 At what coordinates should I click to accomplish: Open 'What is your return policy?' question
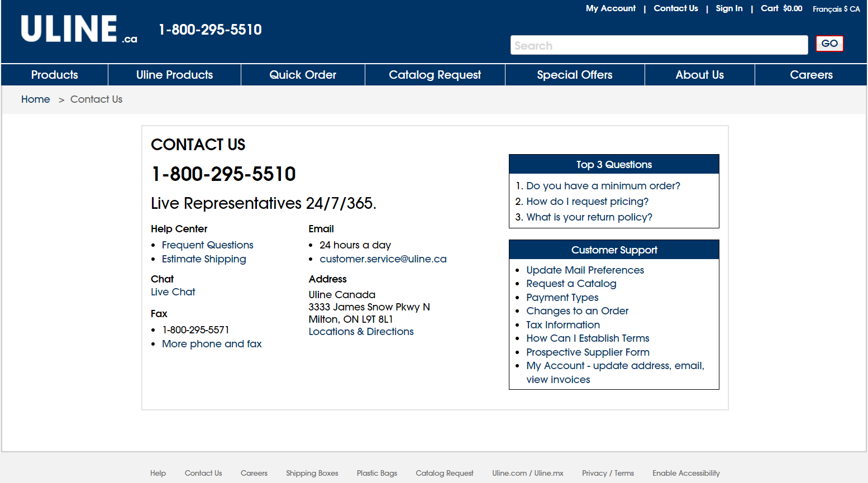pyautogui.click(x=589, y=217)
